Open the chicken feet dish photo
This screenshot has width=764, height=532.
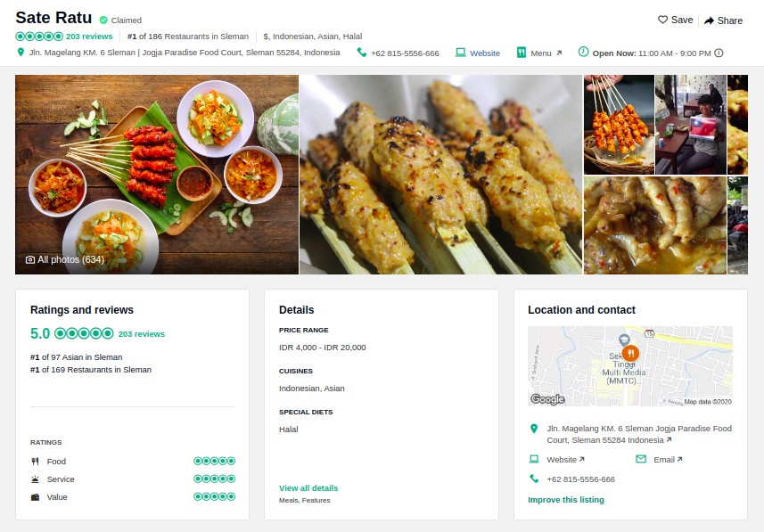point(655,225)
